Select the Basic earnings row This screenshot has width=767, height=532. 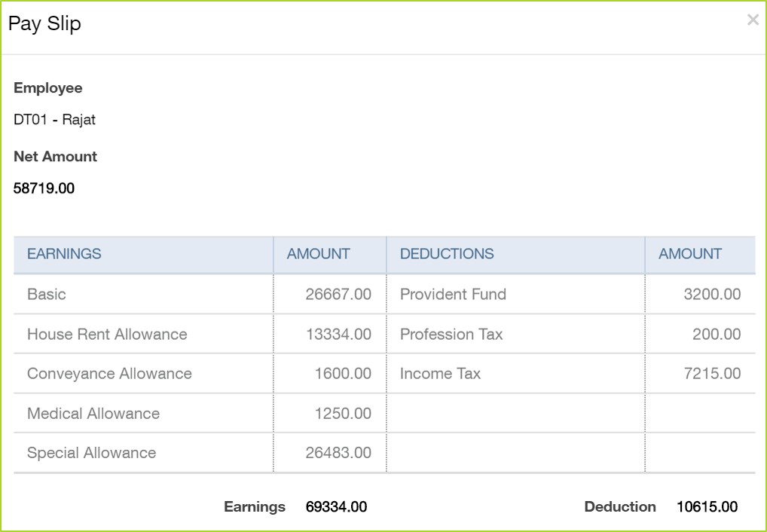tap(45, 294)
